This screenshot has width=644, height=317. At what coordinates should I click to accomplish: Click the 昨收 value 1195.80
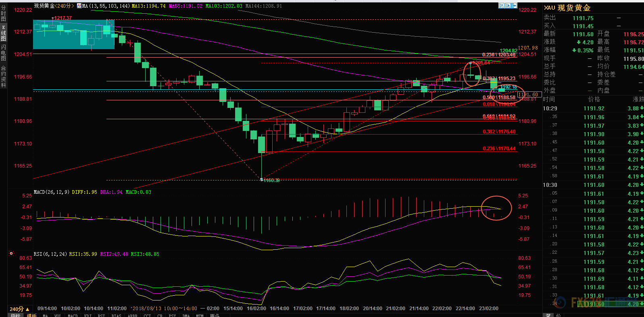click(x=634, y=59)
